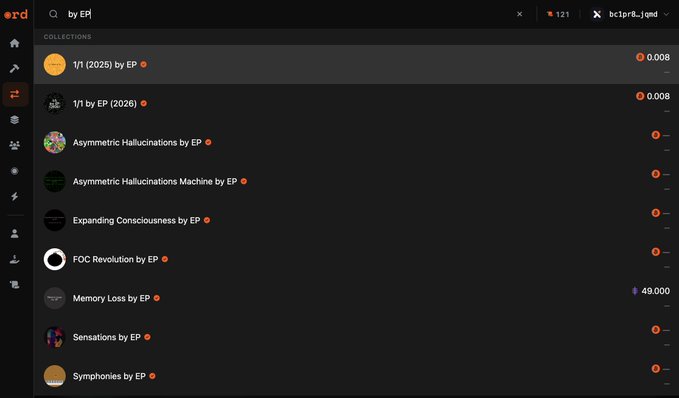Click verified badge beside FOC Revolution

165,259
